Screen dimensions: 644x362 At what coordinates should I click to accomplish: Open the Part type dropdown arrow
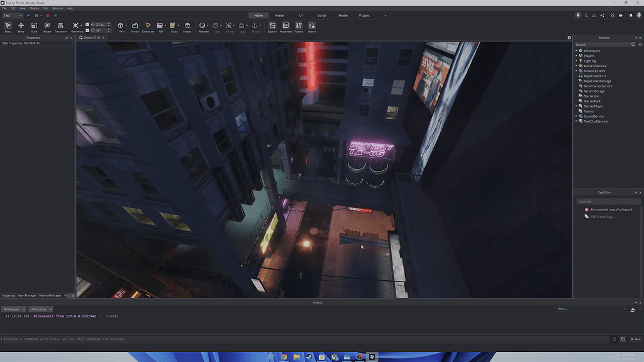[126, 25]
